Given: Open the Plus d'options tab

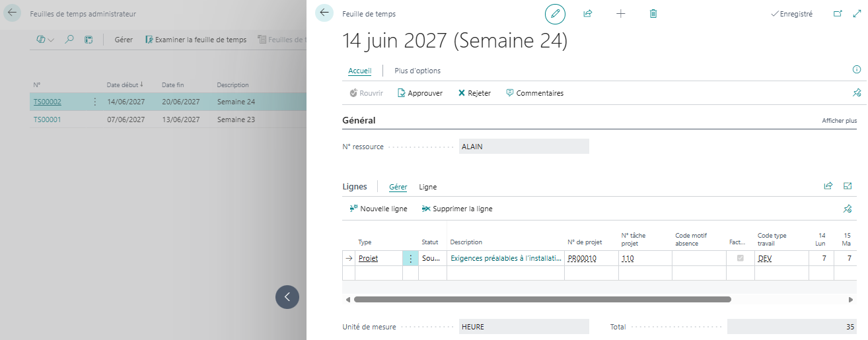Looking at the screenshot, I should [x=417, y=71].
